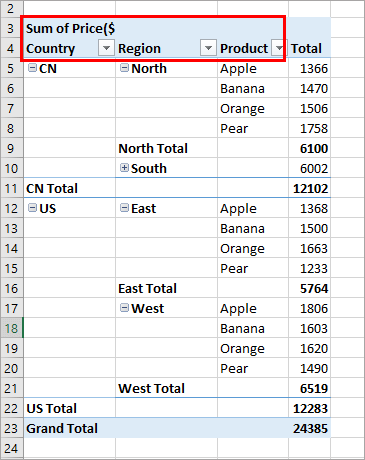
Task: Select the value 1758 cell
Action: (x=309, y=128)
